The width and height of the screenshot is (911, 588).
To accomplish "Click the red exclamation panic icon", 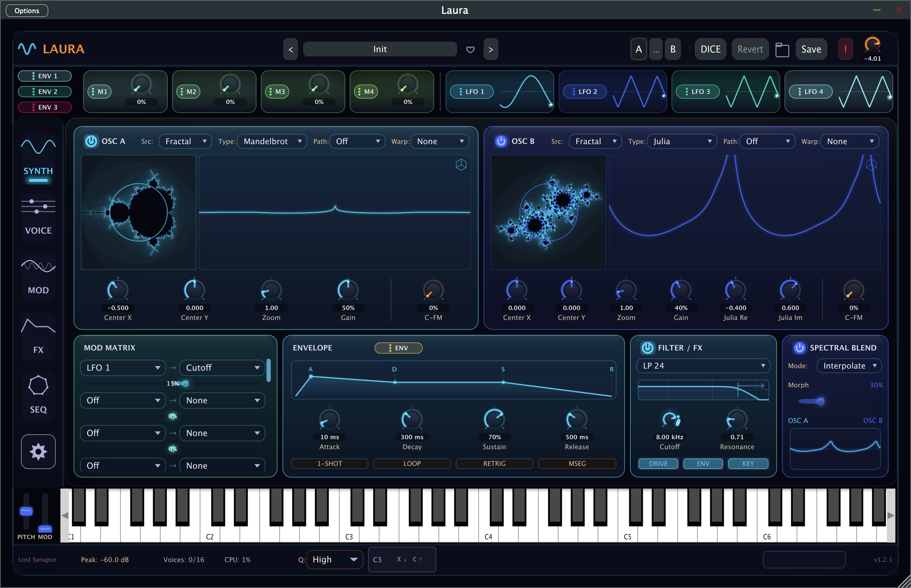I will point(845,49).
